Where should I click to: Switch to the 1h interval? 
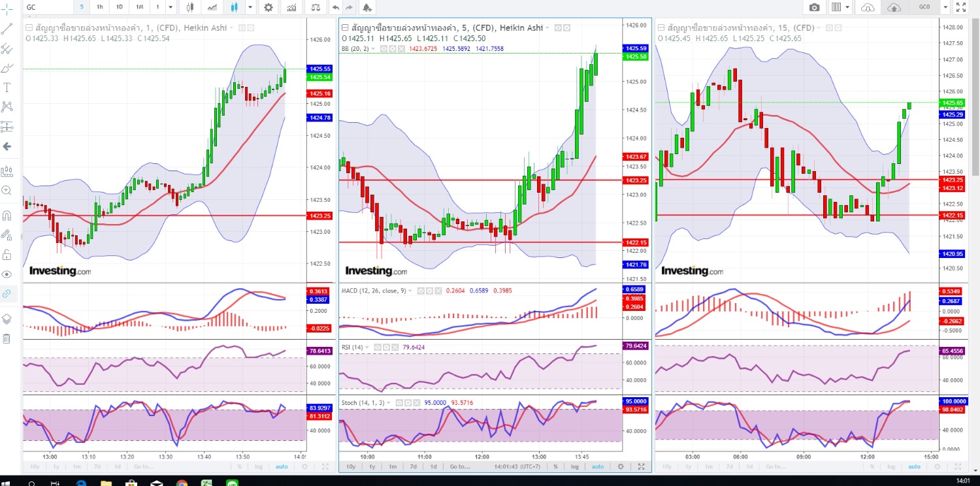point(100,7)
